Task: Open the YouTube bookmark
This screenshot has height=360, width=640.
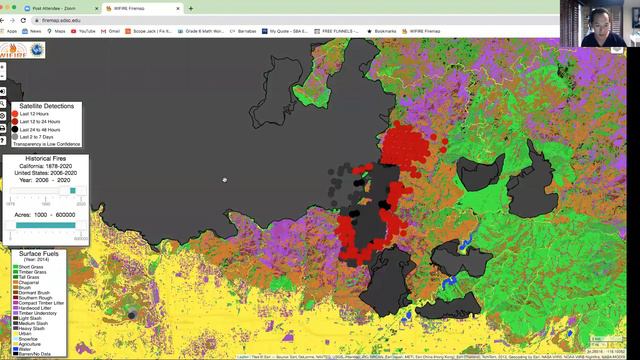Action: 83,31
